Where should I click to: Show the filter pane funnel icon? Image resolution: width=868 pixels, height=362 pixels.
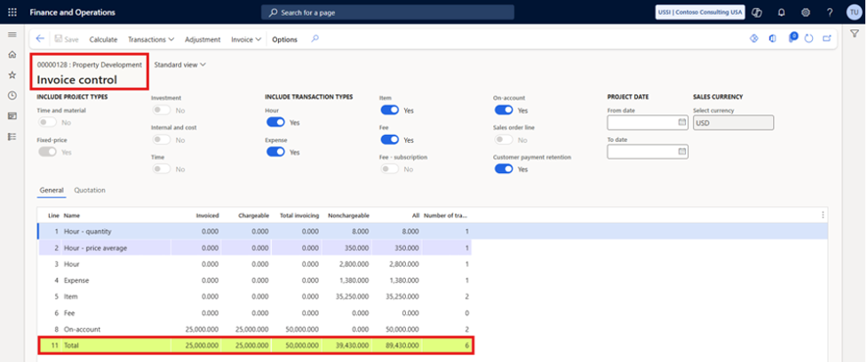[854, 35]
